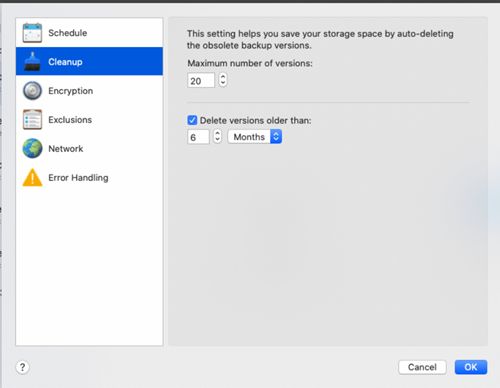Click the older-than field showing 6
The image size is (500, 388).
coord(198,137)
